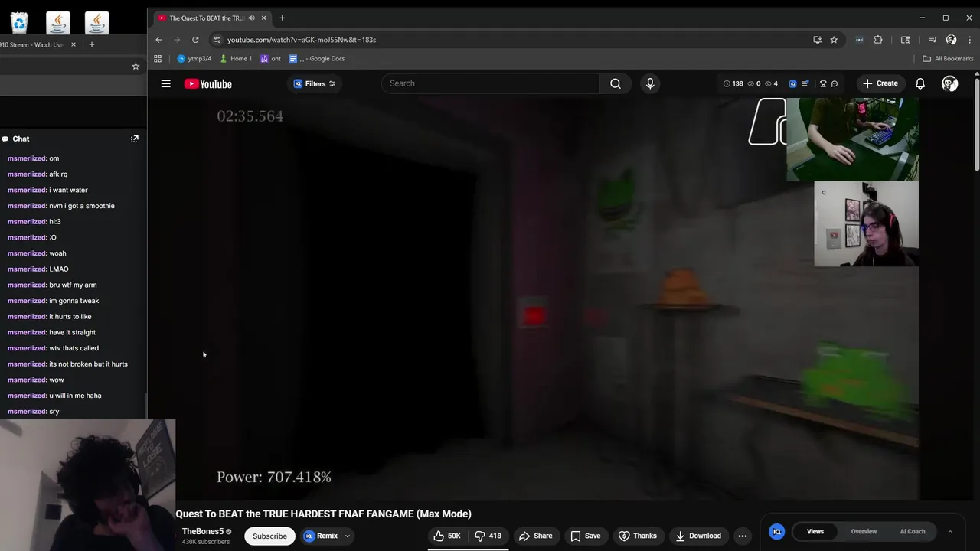Viewport: 980px width, 551px height.
Task: Open the Google Docs bookmark
Action: [x=317, y=58]
